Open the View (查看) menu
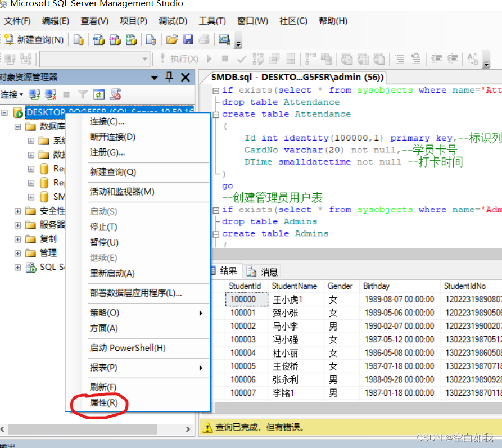 pyautogui.click(x=94, y=21)
